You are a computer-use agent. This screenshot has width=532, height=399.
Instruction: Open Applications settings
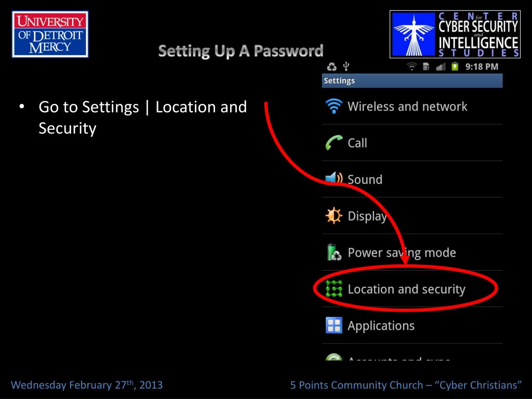(412, 325)
